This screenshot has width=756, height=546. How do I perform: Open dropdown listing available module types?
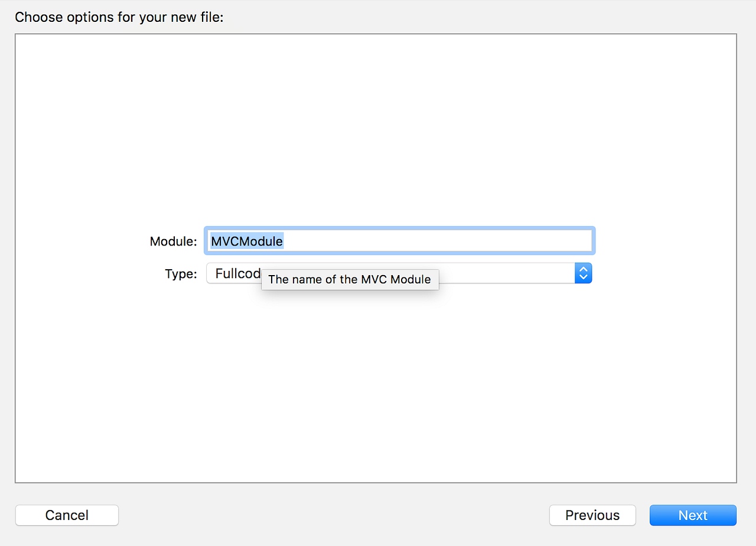(x=583, y=273)
